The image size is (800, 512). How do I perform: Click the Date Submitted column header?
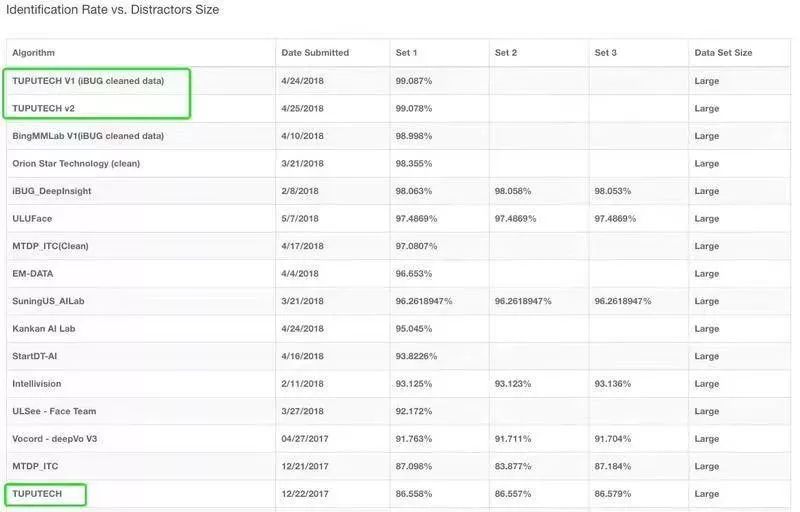pos(315,53)
